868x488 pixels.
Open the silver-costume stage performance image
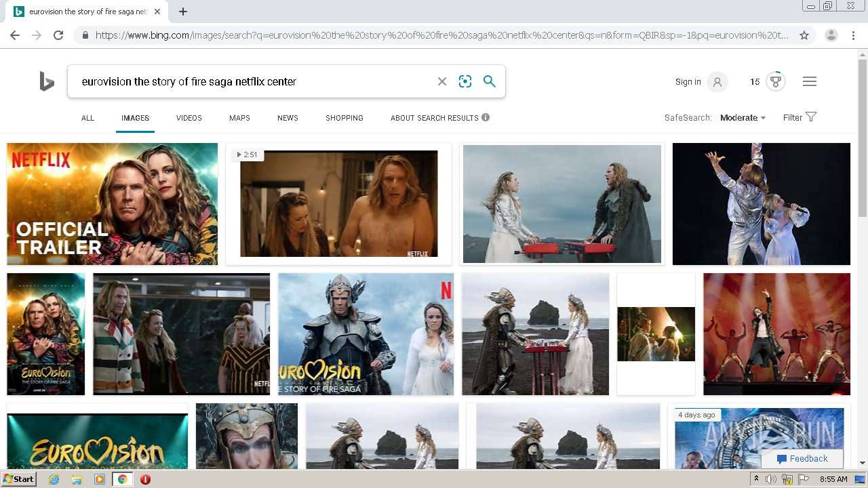click(761, 204)
